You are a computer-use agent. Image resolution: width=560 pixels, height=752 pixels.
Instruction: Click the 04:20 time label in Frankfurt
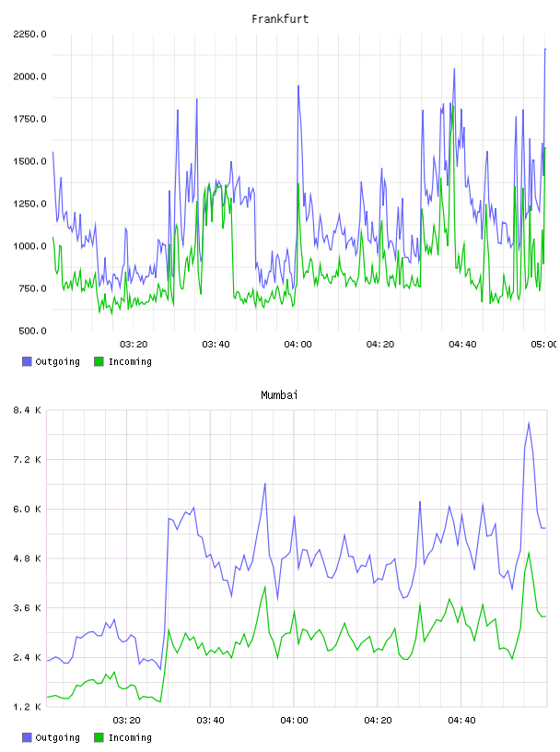click(380, 345)
